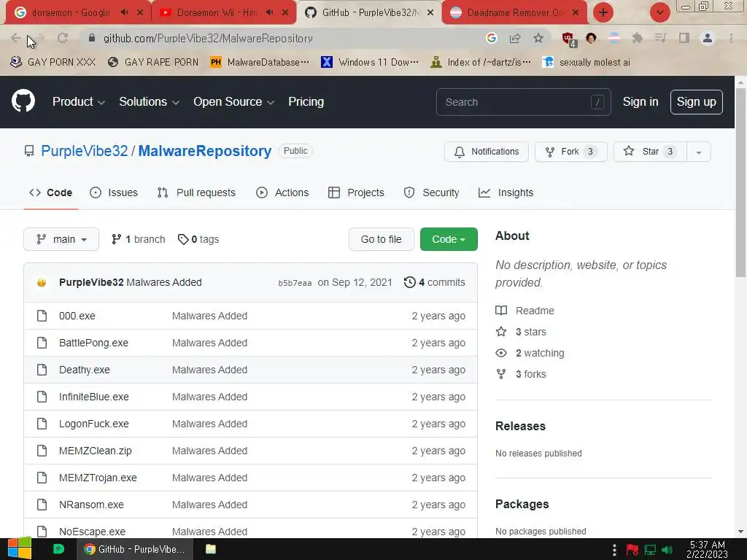Expand the Solutions menu

pos(149,101)
